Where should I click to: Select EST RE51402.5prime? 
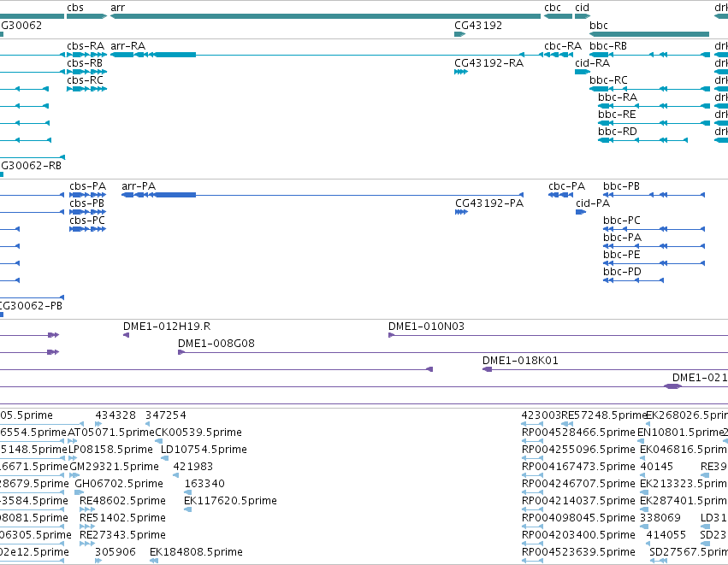pos(122,518)
